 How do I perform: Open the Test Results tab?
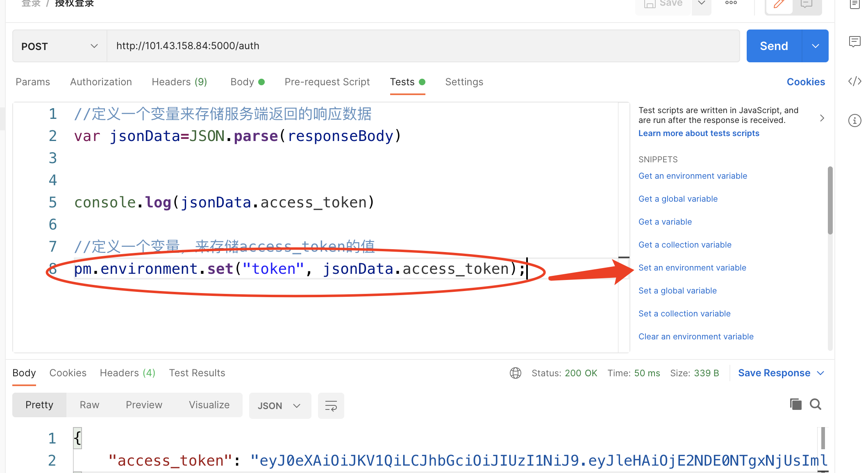(x=197, y=373)
